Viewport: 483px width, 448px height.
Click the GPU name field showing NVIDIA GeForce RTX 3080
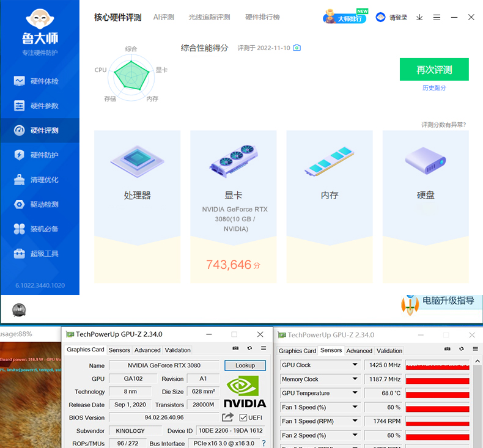pyautogui.click(x=164, y=365)
